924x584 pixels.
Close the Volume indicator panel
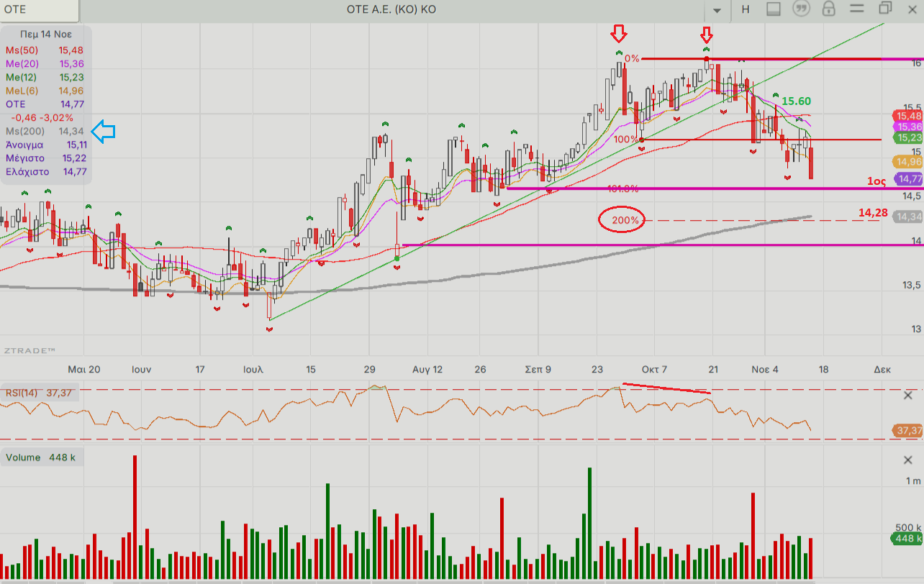pos(908,460)
